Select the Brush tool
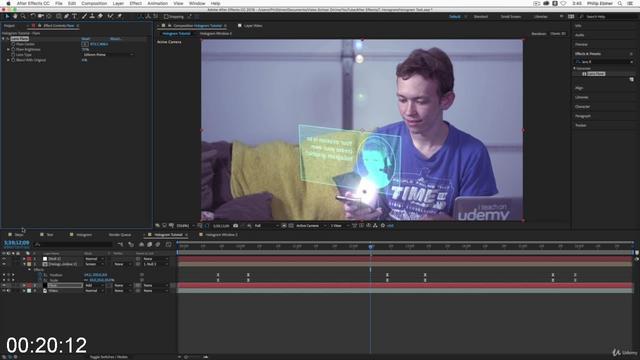Screen dimensions: 640x360 tap(84, 16)
